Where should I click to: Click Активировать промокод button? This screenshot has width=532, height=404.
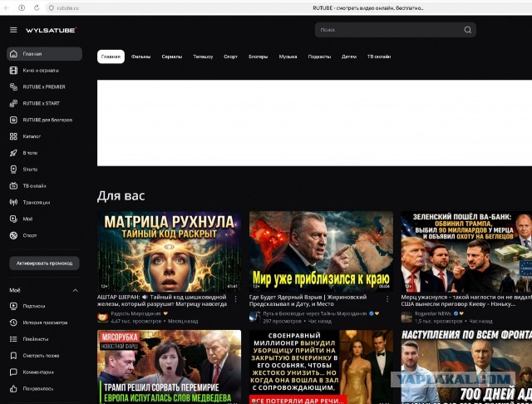coord(44,264)
